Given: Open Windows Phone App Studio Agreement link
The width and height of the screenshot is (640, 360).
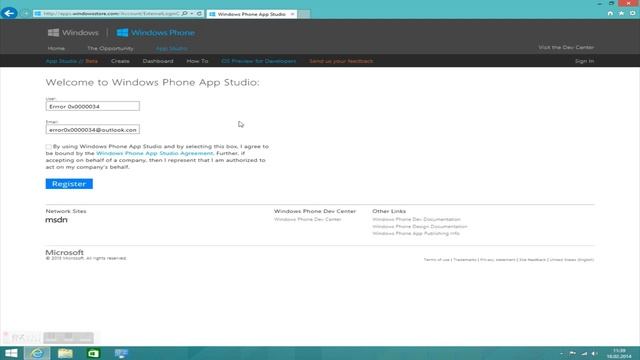Looking at the screenshot, I should 155,153.
